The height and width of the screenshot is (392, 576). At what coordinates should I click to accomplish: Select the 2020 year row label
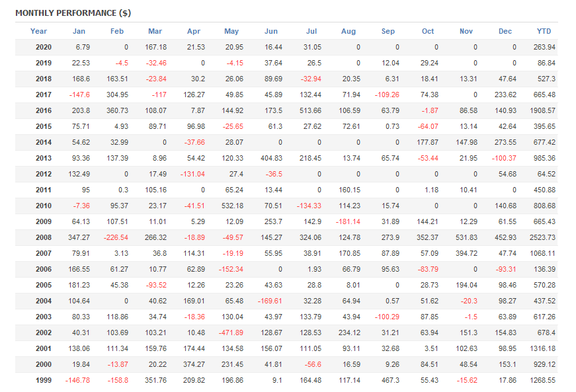coord(43,48)
